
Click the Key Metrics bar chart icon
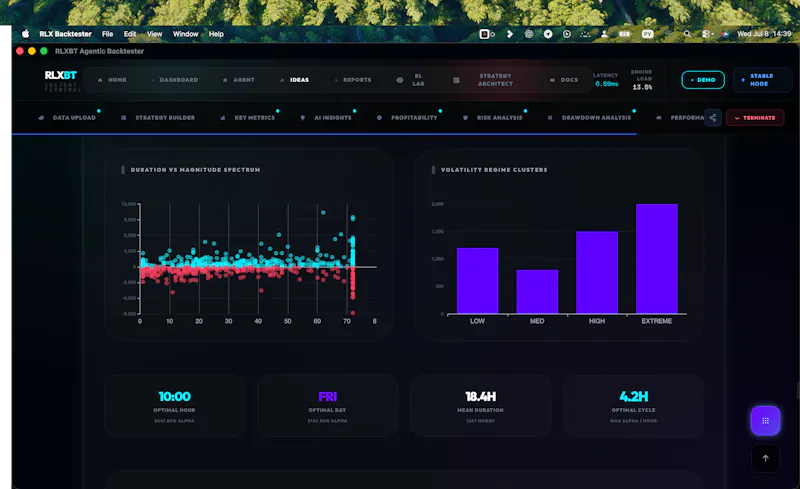[x=222, y=118]
